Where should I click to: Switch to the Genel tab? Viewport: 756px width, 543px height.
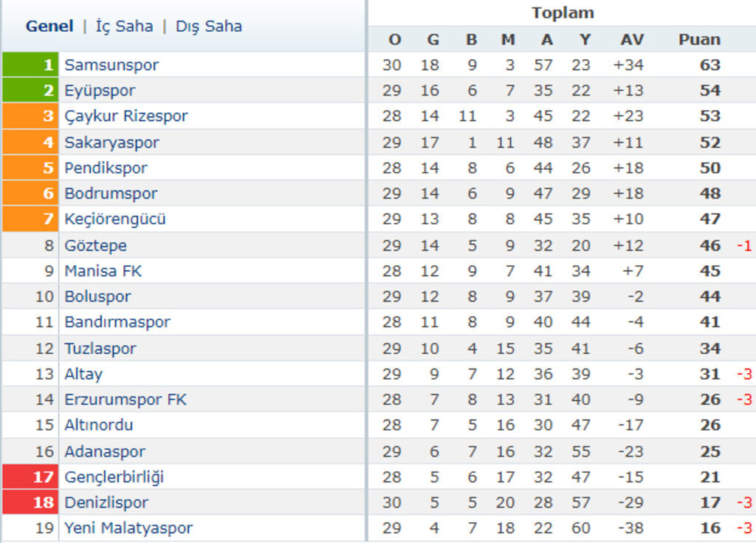49,27
